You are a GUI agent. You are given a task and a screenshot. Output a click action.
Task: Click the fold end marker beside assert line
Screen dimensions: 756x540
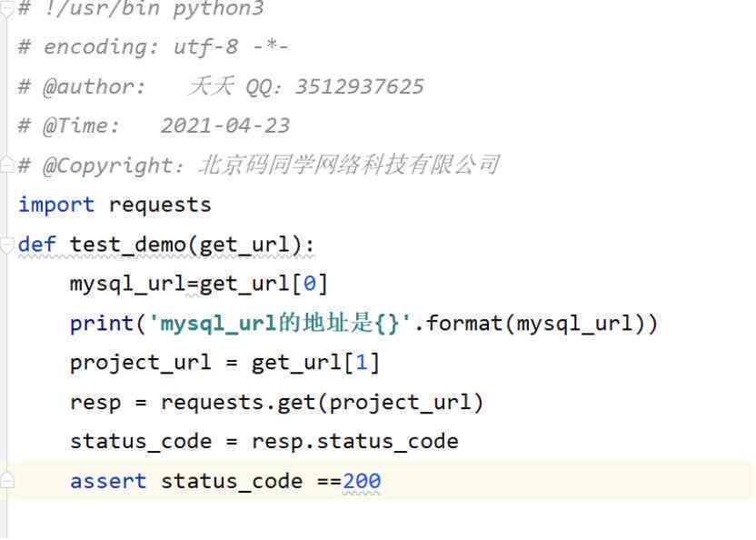[5, 481]
